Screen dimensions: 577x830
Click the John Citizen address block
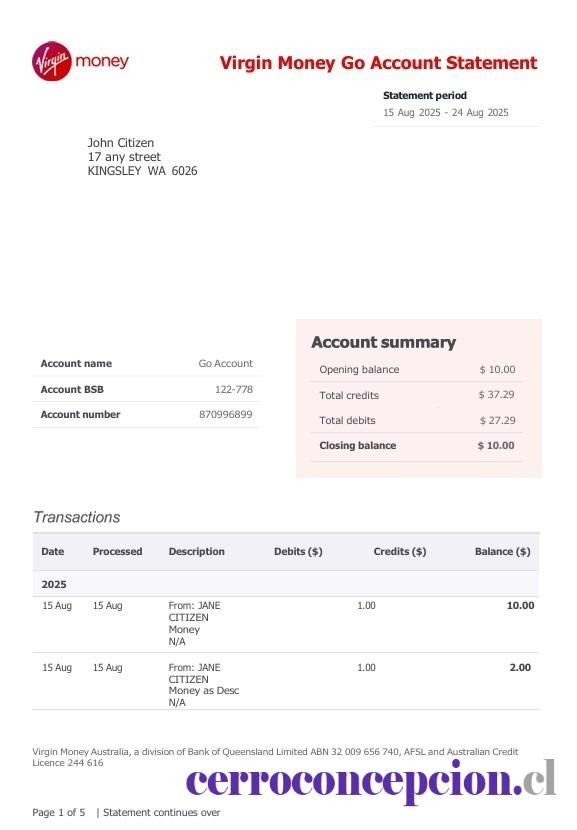142,157
